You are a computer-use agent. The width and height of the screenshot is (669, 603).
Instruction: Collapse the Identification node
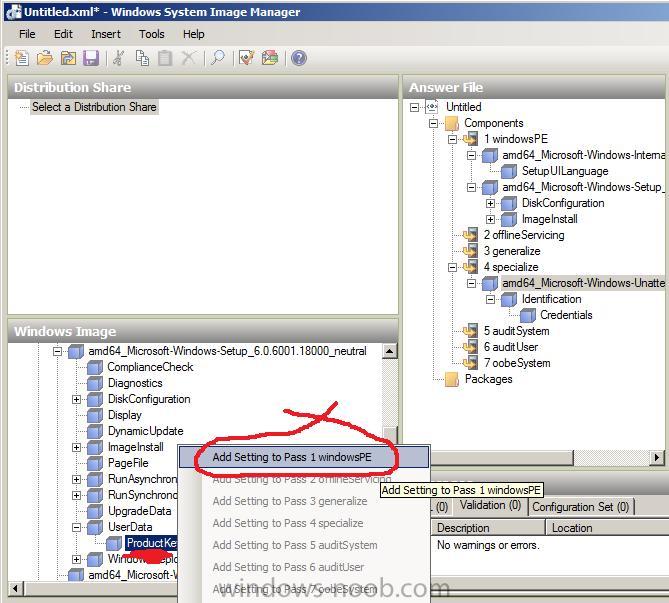tap(491, 300)
